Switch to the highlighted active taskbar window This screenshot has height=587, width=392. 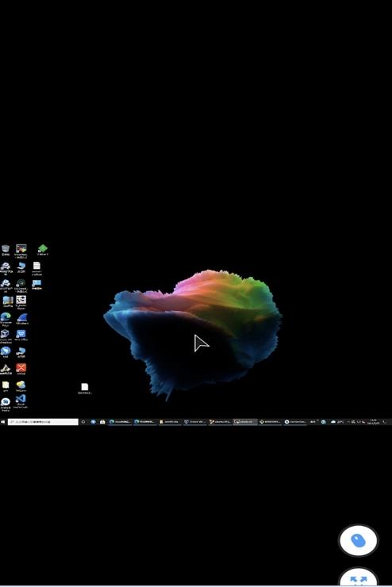[245, 422]
